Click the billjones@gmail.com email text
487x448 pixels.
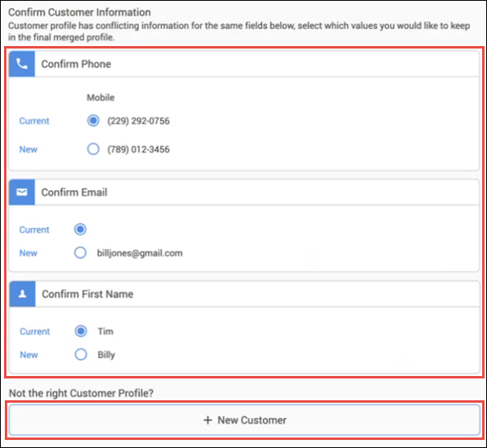(x=140, y=253)
